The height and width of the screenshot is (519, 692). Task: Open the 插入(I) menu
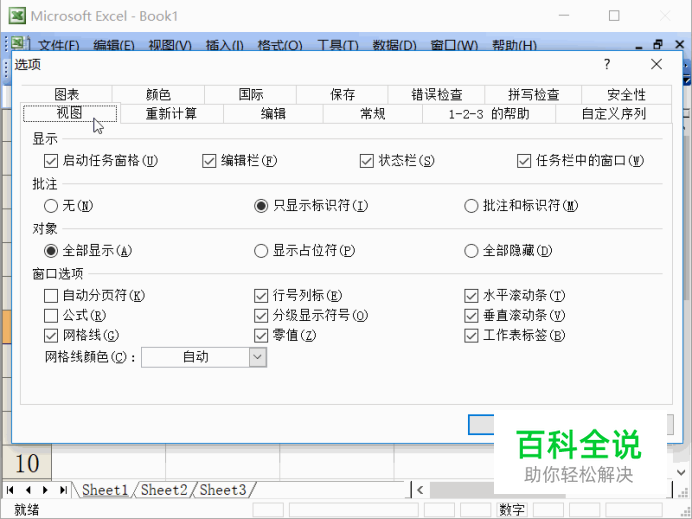click(x=225, y=45)
